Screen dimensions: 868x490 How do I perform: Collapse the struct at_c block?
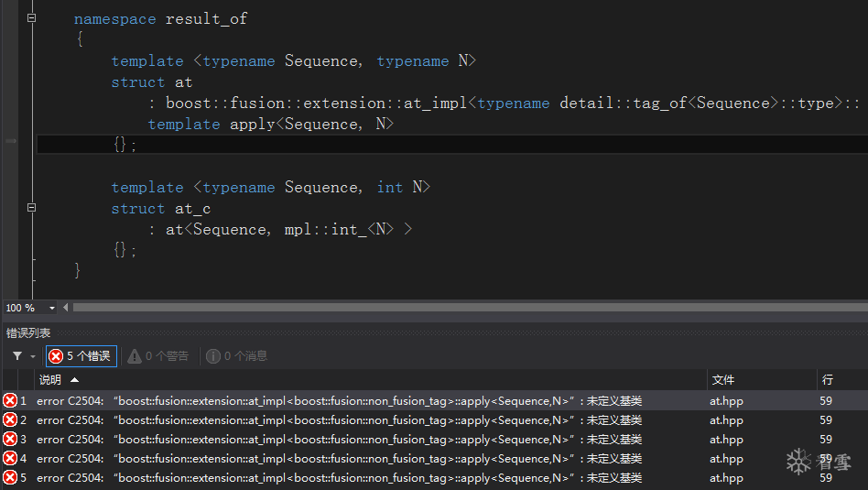coord(31,209)
